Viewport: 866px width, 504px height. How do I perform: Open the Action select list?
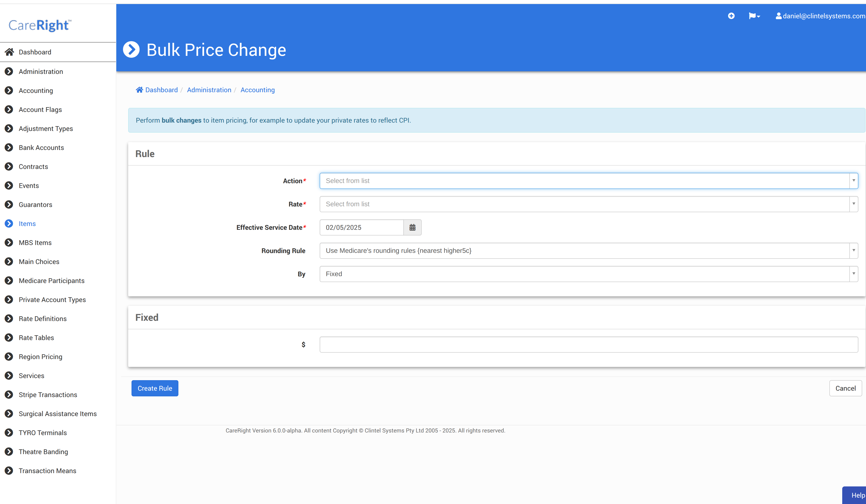[588, 181]
